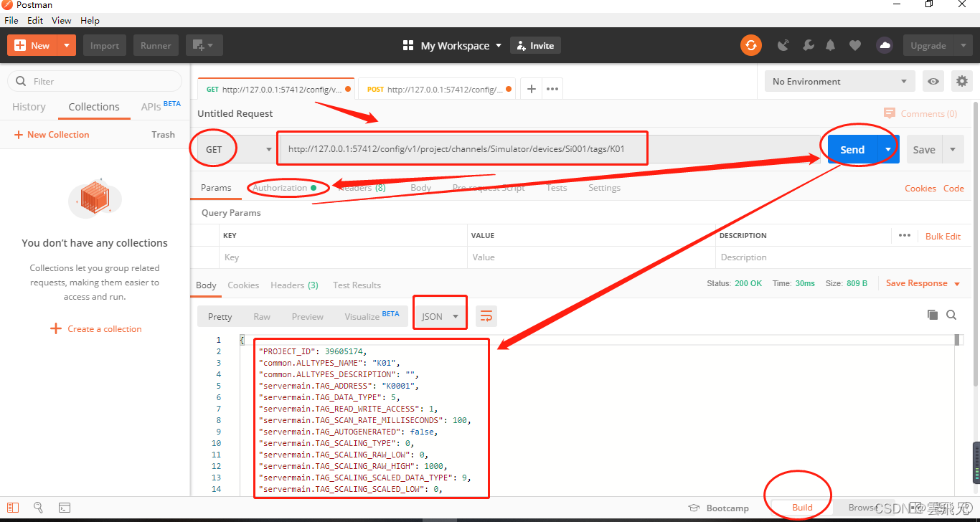This screenshot has width=980, height=522.
Task: Open the Test Results tab
Action: (357, 285)
